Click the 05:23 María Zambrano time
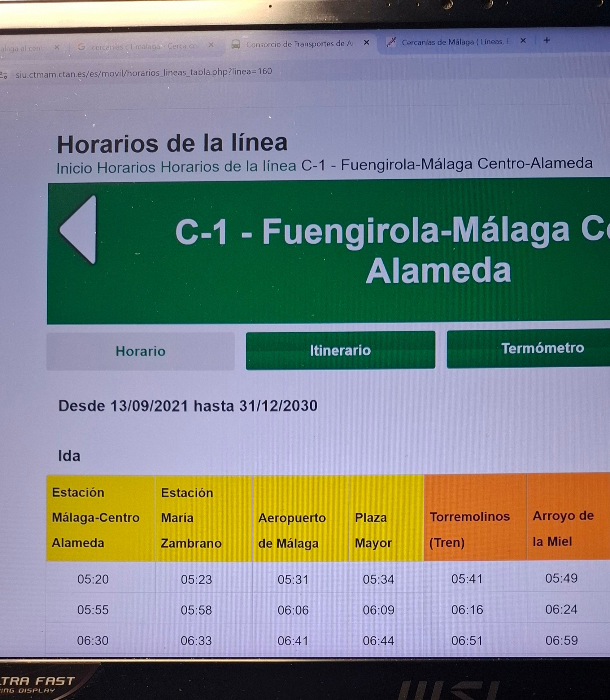This screenshot has width=610, height=700. click(196, 580)
